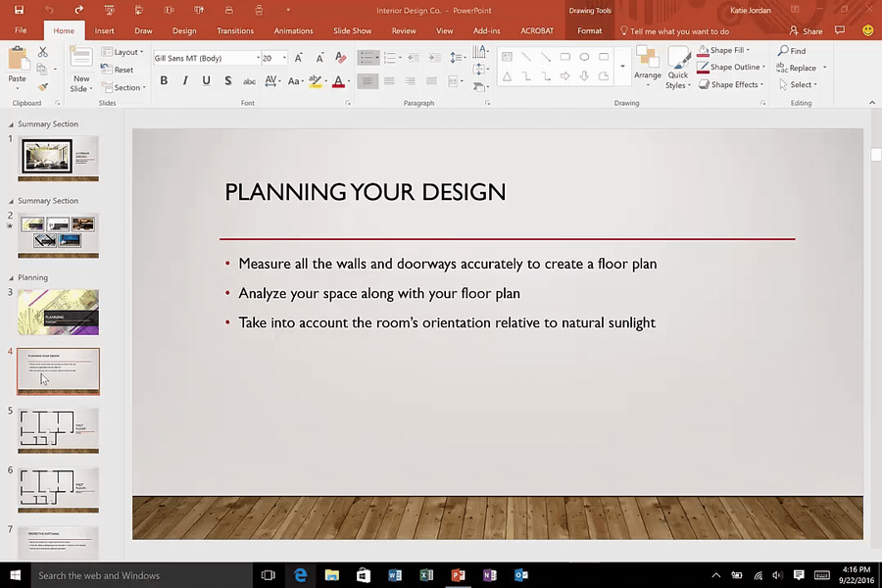The image size is (882, 588).
Task: Open the Format Painter tool
Action: 43,88
